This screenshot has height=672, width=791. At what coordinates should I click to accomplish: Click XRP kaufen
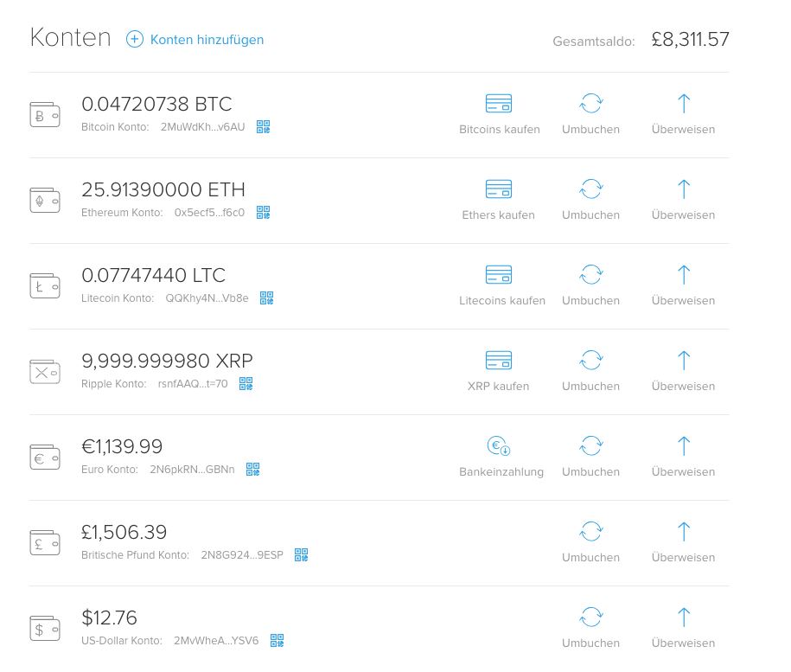point(499,371)
